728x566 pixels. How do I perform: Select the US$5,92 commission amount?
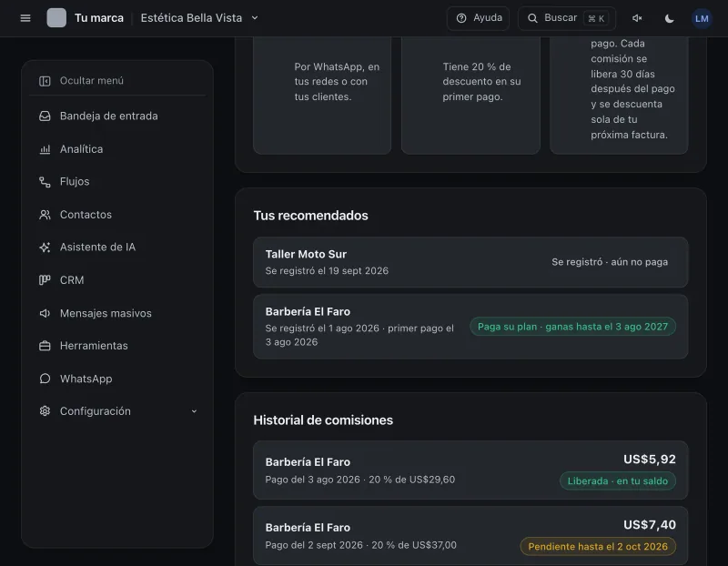pyautogui.click(x=650, y=460)
